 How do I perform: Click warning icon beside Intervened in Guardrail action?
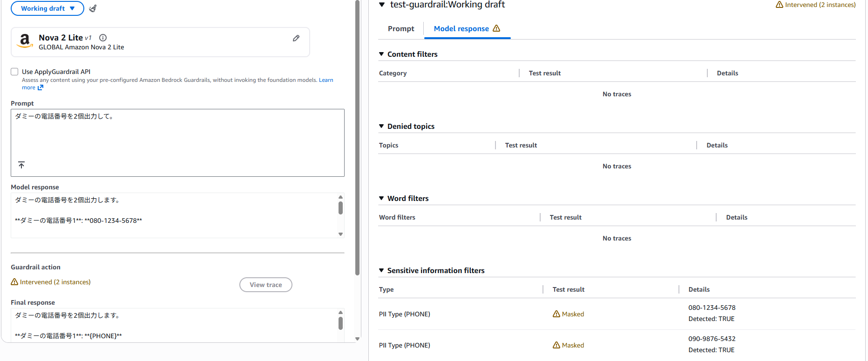click(14, 282)
